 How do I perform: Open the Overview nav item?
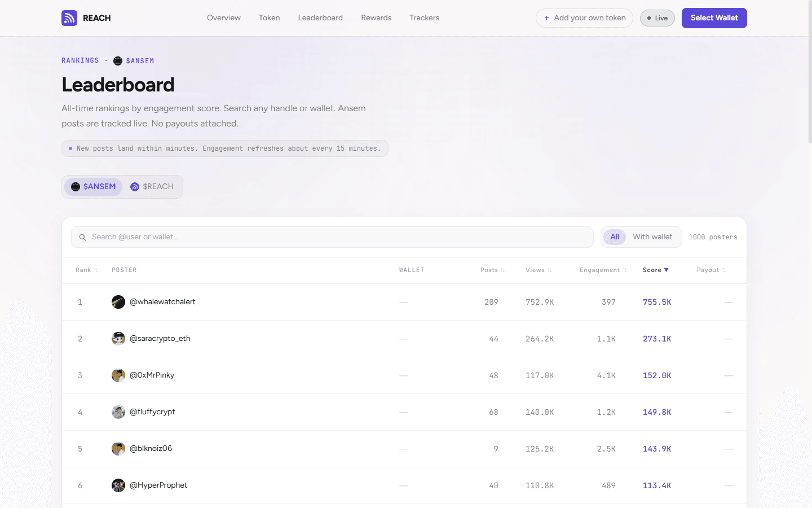point(224,18)
